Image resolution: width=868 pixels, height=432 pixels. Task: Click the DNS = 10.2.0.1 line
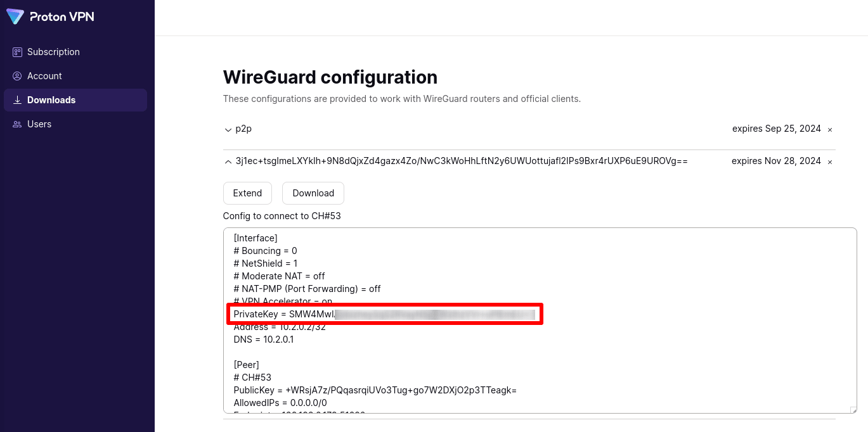coord(263,340)
